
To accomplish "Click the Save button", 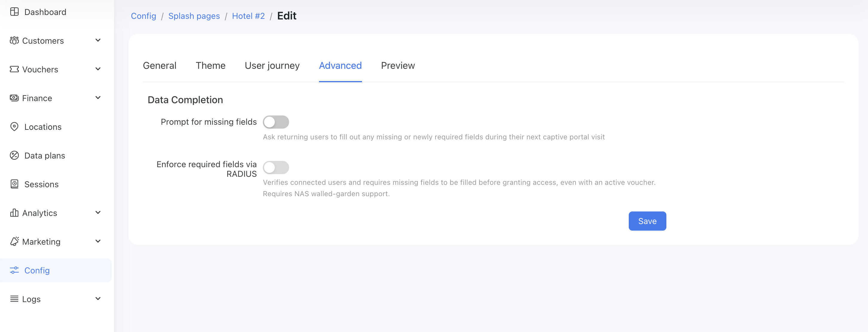I will tap(647, 221).
